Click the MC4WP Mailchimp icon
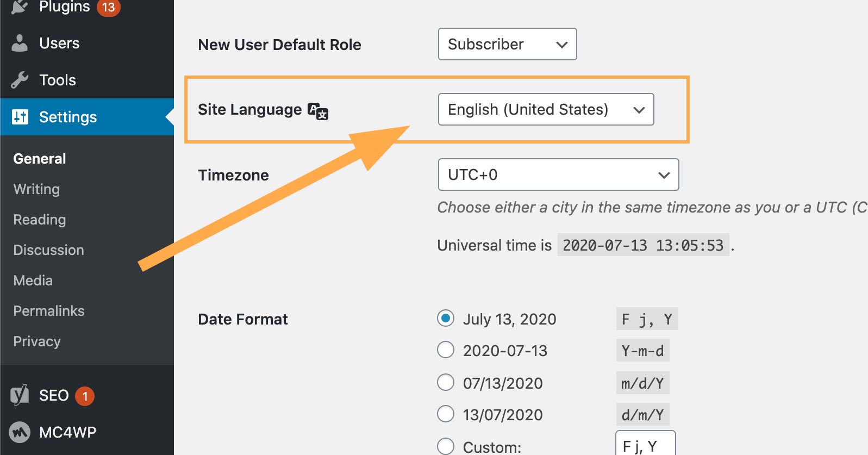Viewport: 868px width, 455px height. [20, 432]
